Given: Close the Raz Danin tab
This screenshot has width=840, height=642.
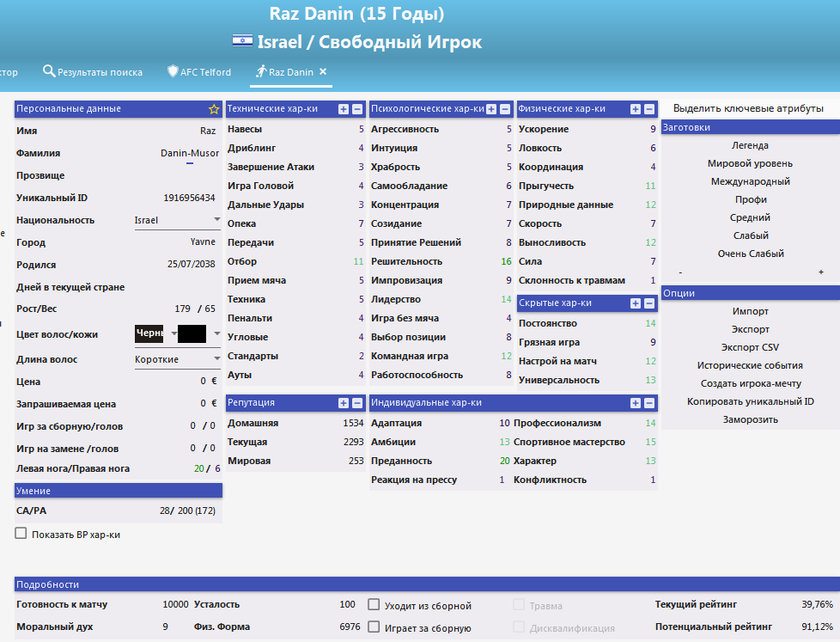Looking at the screenshot, I should [323, 71].
